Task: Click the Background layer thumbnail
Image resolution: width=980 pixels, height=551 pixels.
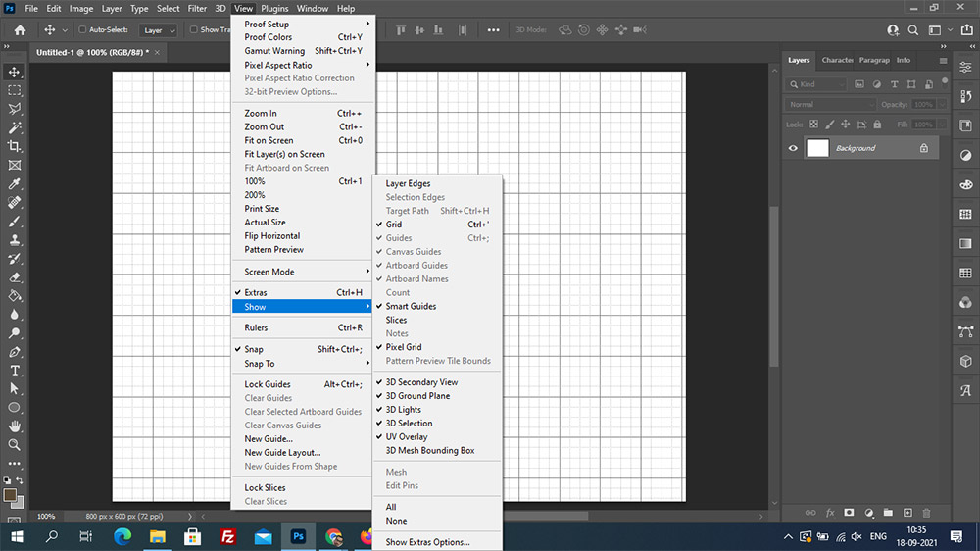Action: (817, 148)
